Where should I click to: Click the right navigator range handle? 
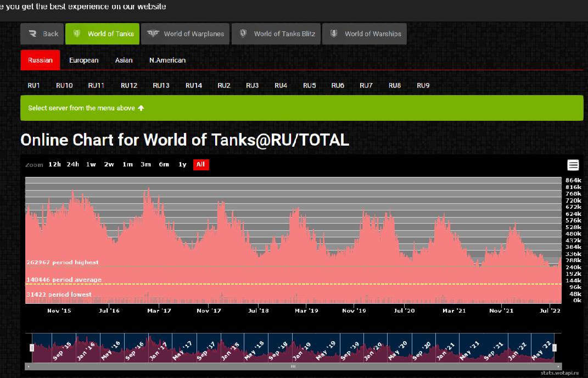(555, 348)
